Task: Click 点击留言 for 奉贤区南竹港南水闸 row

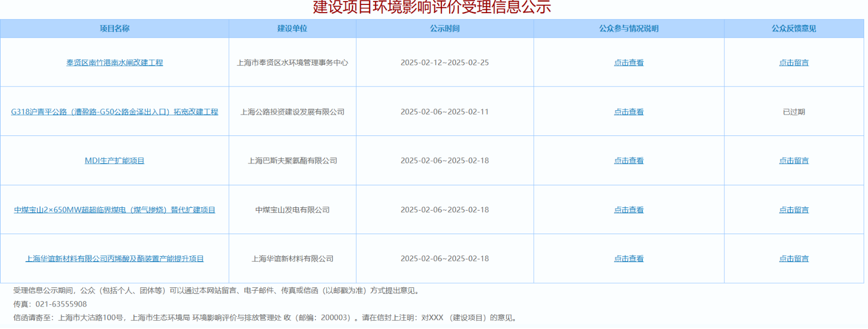Action: point(794,63)
